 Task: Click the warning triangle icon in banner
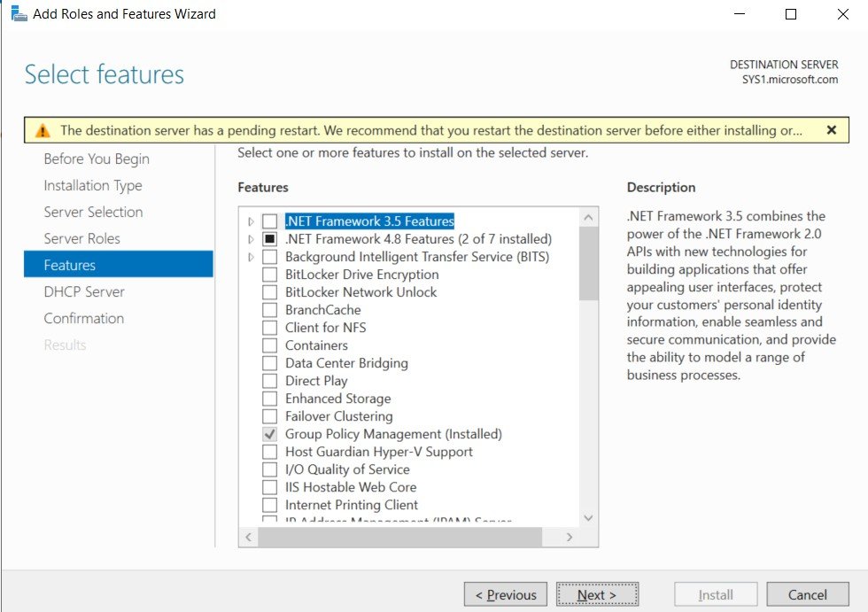pos(43,130)
